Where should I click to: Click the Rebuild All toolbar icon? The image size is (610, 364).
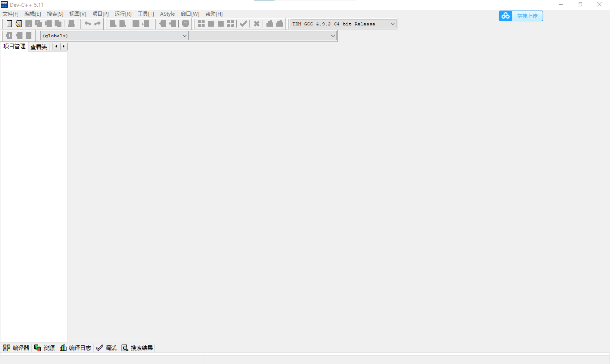[x=230, y=24]
